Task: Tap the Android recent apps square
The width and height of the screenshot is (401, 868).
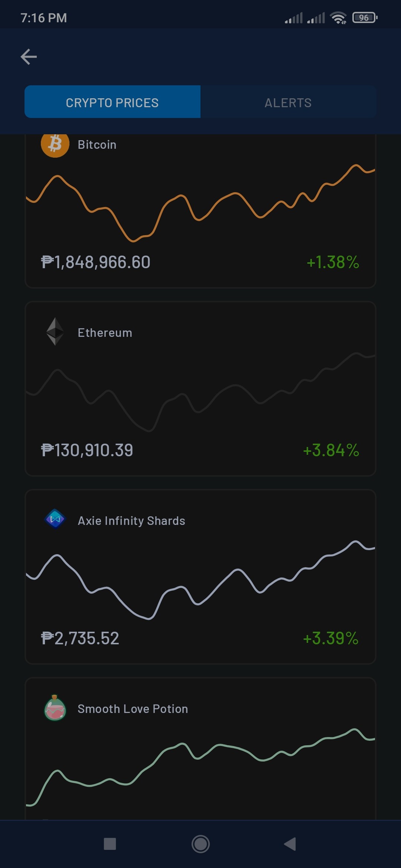Action: point(110,844)
